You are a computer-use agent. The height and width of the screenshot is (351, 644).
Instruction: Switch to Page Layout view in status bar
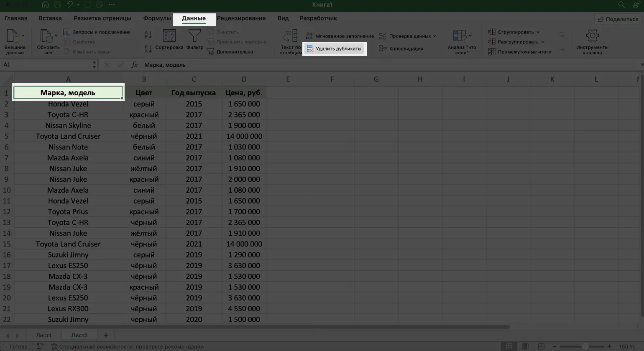click(525, 346)
